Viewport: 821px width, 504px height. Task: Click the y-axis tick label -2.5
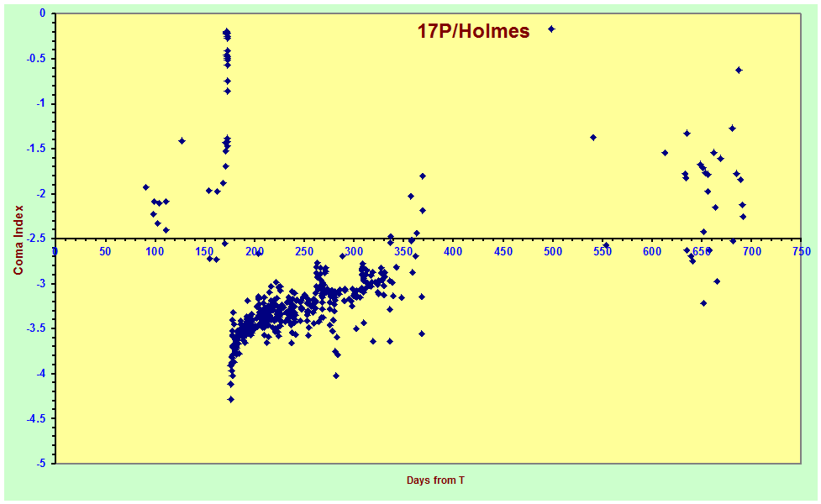tap(35, 239)
